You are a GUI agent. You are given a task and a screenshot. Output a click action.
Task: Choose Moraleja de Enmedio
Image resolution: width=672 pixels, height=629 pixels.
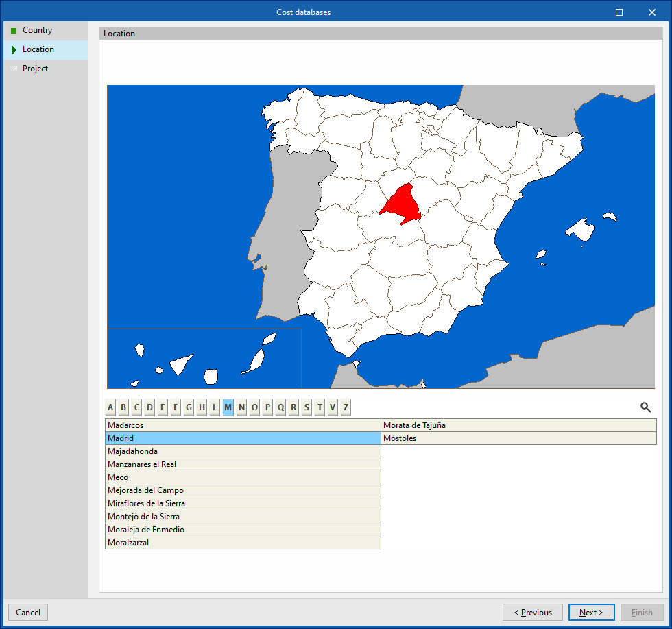[243, 530]
